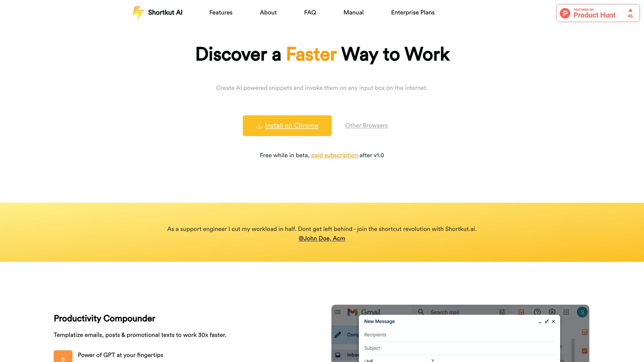The width and height of the screenshot is (644, 362).
Task: Click the Gmail search magnifier icon
Action: 421,312
